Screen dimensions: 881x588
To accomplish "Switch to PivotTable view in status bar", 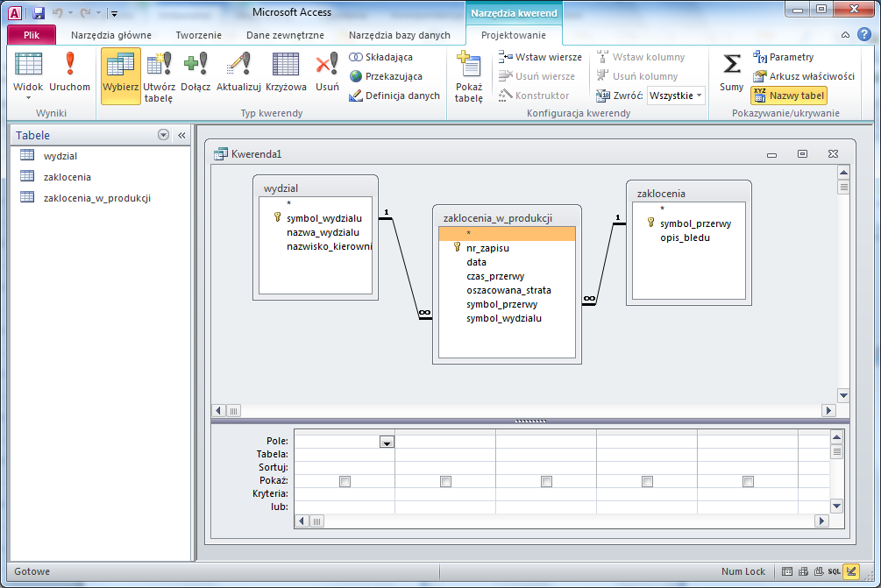I will (803, 571).
